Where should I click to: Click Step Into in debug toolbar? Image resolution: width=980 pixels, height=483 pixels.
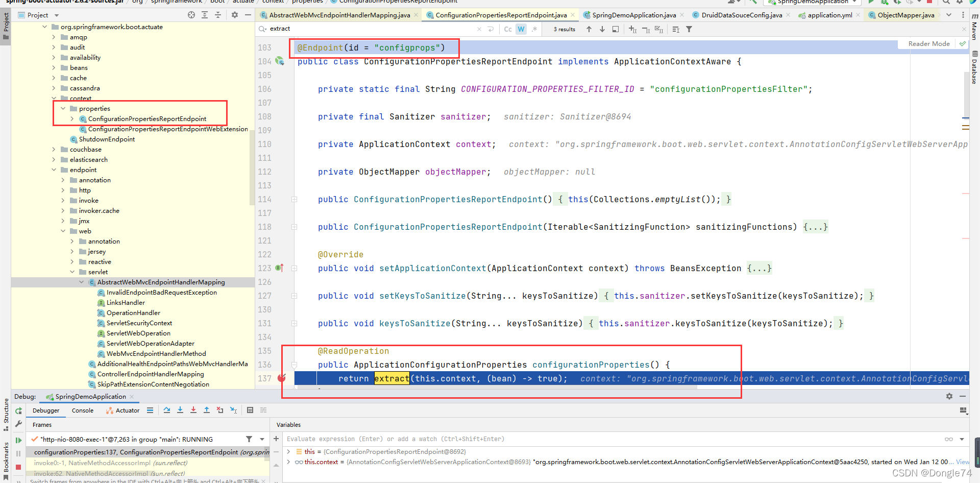coord(180,410)
